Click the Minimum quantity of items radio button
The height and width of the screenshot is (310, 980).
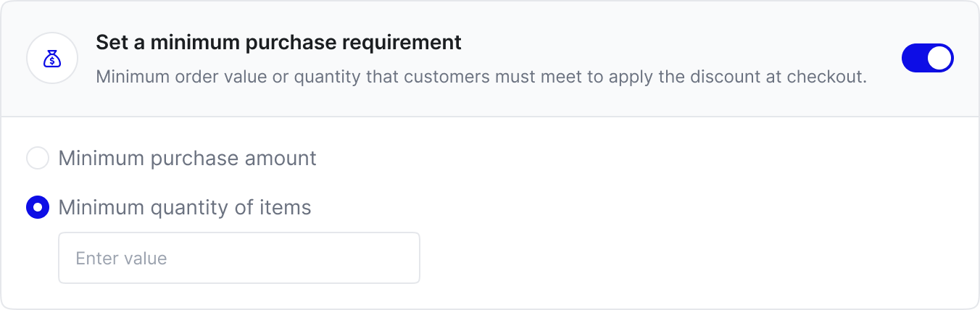tap(38, 209)
